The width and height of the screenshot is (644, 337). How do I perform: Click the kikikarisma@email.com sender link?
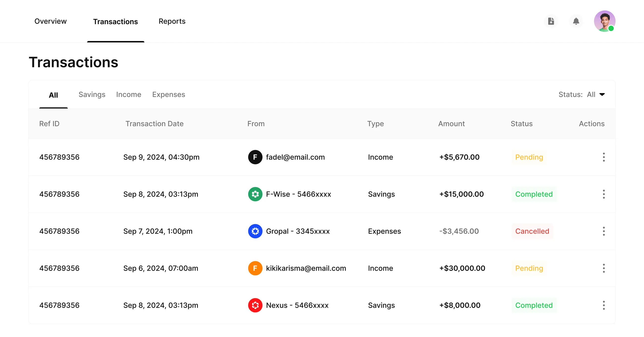pos(306,268)
